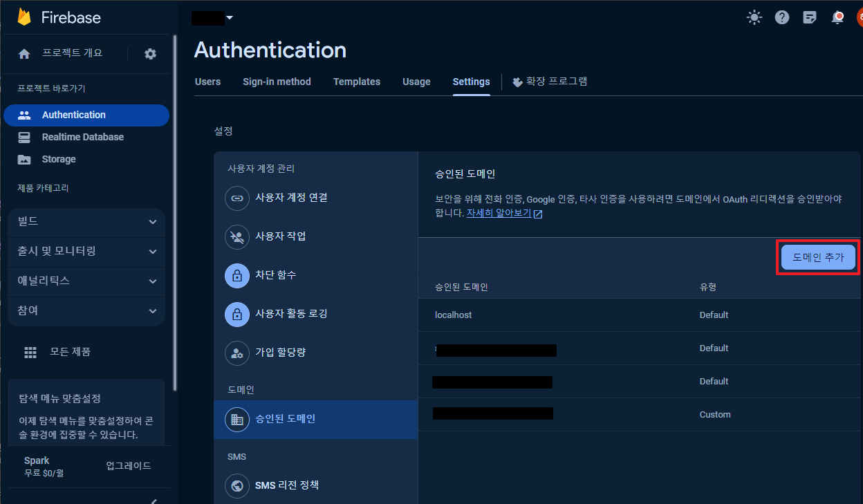Open the 가입 할당량 settings section
This screenshot has width=863, height=504.
(316, 353)
